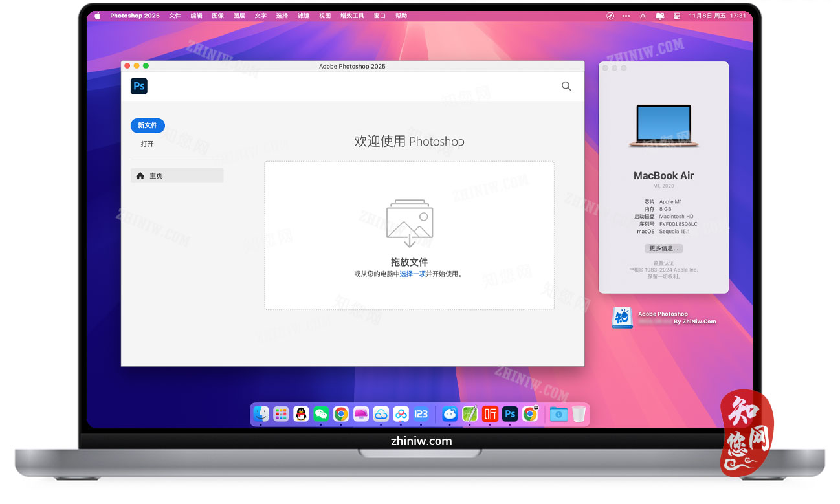Click the 监管认证 link in About window
The height and width of the screenshot is (504, 840).
pos(663,263)
